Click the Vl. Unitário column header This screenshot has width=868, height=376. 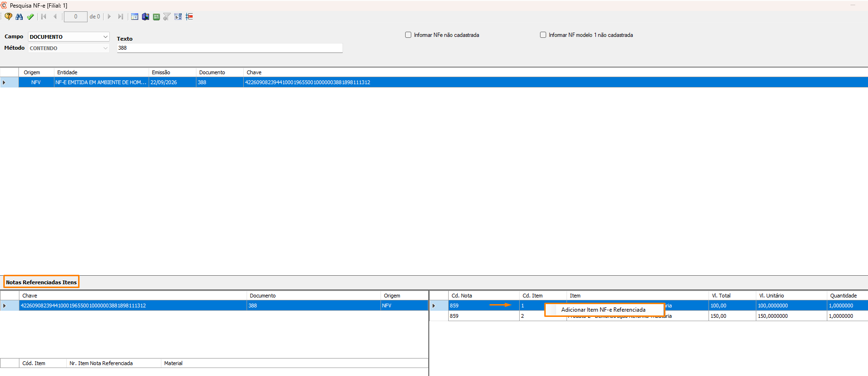tap(791, 296)
